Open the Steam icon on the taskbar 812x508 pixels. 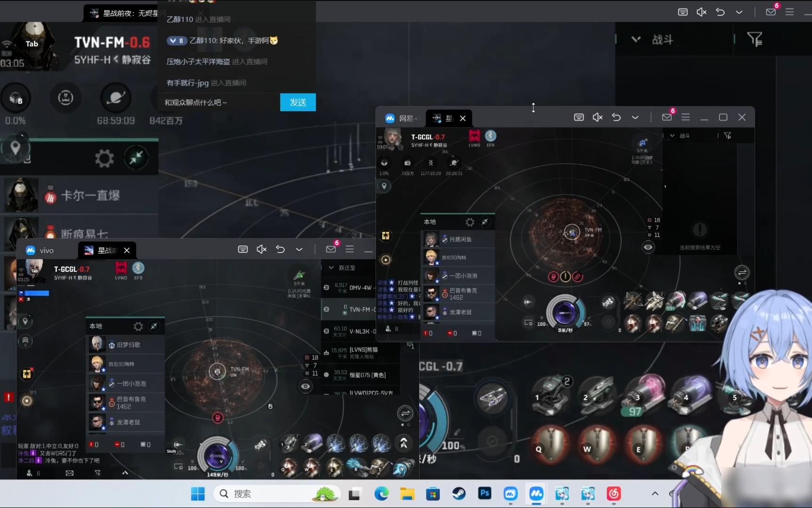tap(459, 493)
